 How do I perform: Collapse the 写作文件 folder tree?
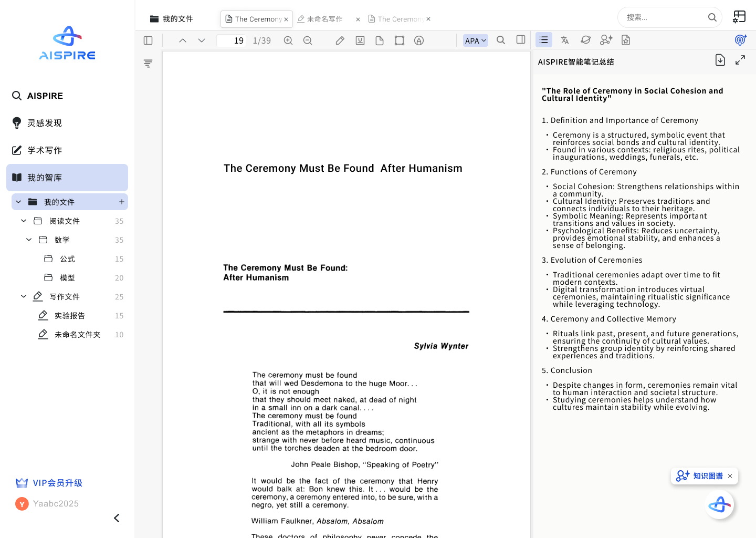(24, 297)
